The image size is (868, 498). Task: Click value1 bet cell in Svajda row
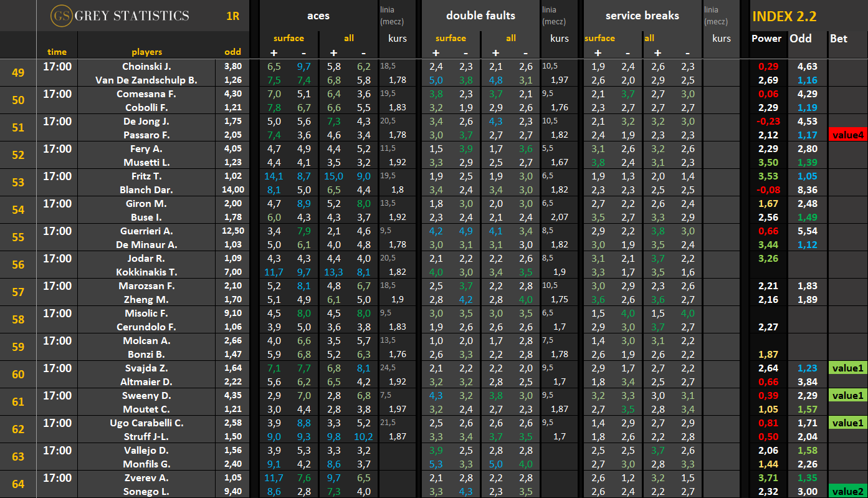[847, 368]
